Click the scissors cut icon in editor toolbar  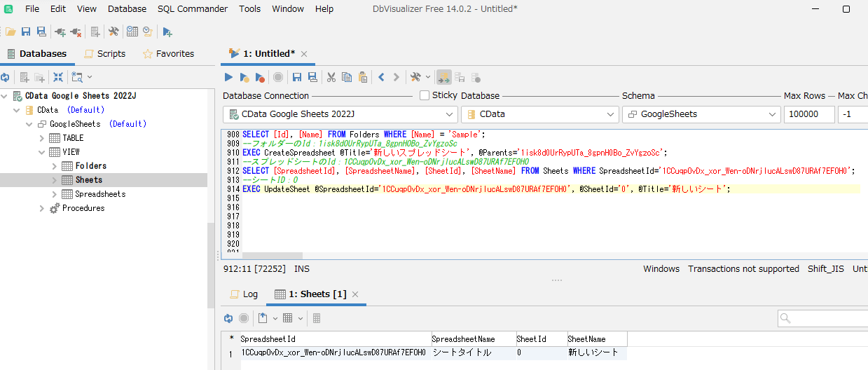pos(331,77)
